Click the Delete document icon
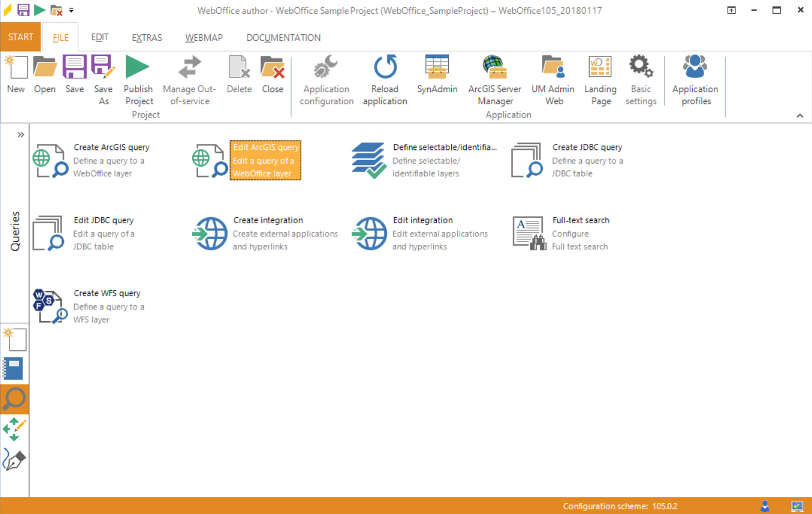812x514 pixels. (239, 67)
